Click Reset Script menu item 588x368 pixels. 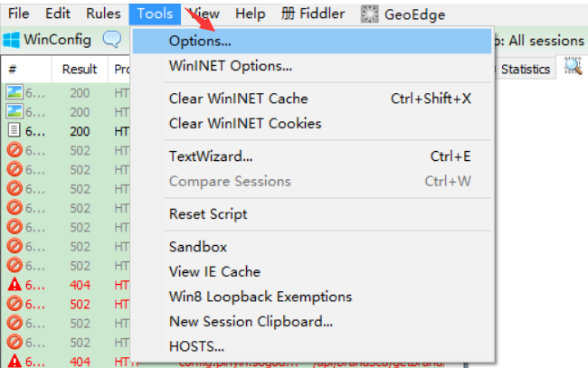pyautogui.click(x=208, y=214)
